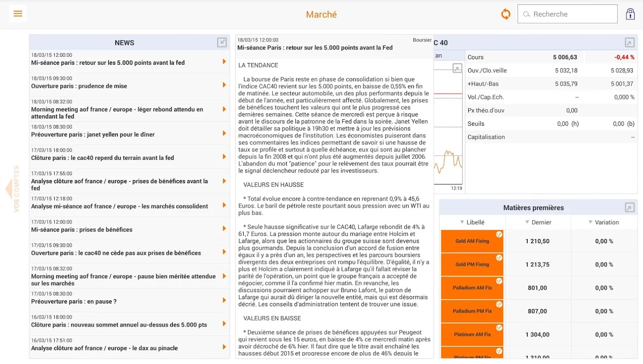Tap the 801,00 Palladium AM price
The height and width of the screenshot is (364, 643).
pyautogui.click(x=537, y=288)
